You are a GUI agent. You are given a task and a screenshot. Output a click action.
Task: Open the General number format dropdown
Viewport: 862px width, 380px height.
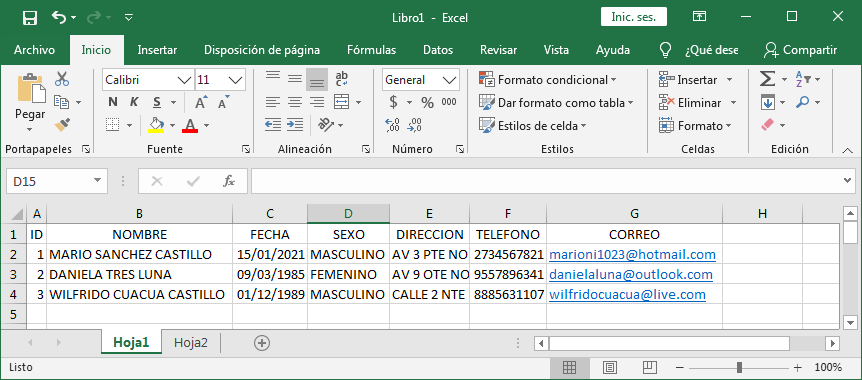(450, 80)
